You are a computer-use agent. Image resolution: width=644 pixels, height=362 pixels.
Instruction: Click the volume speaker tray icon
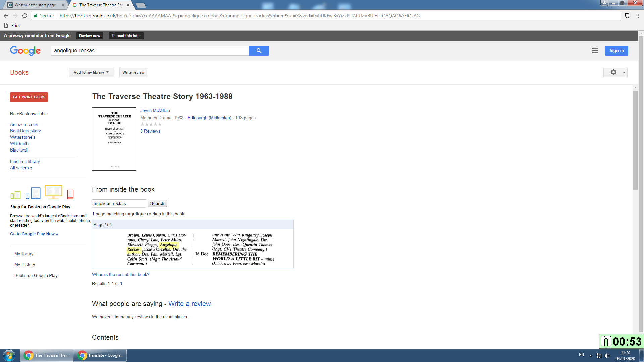(x=607, y=356)
